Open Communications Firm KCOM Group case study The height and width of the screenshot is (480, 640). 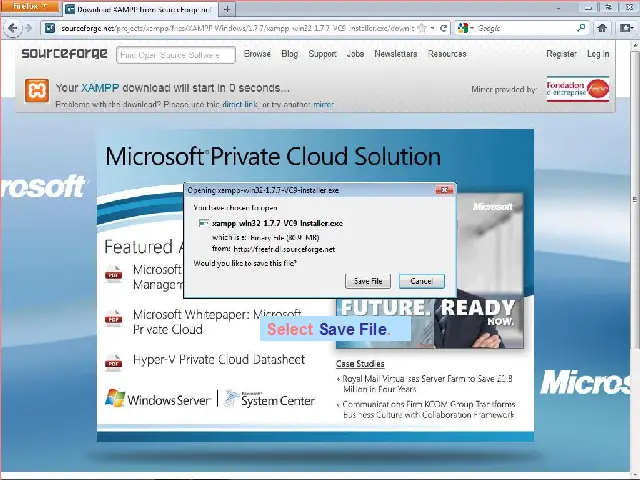429,409
